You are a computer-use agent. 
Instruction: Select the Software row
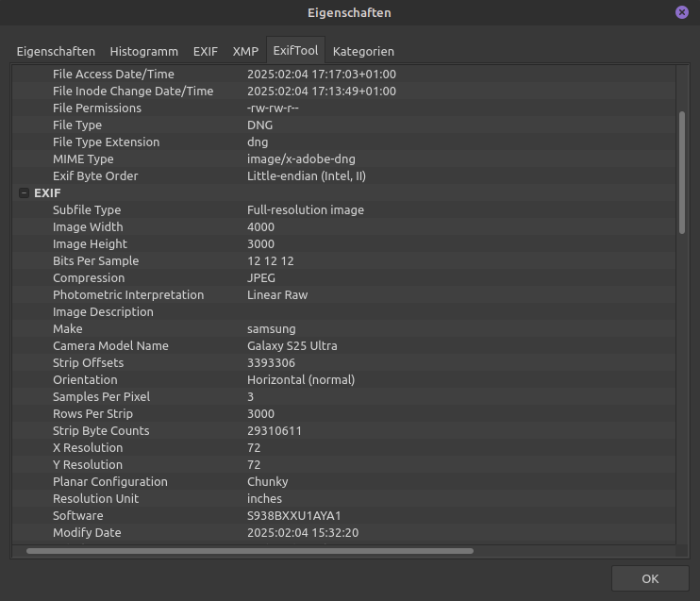pyautogui.click(x=78, y=515)
